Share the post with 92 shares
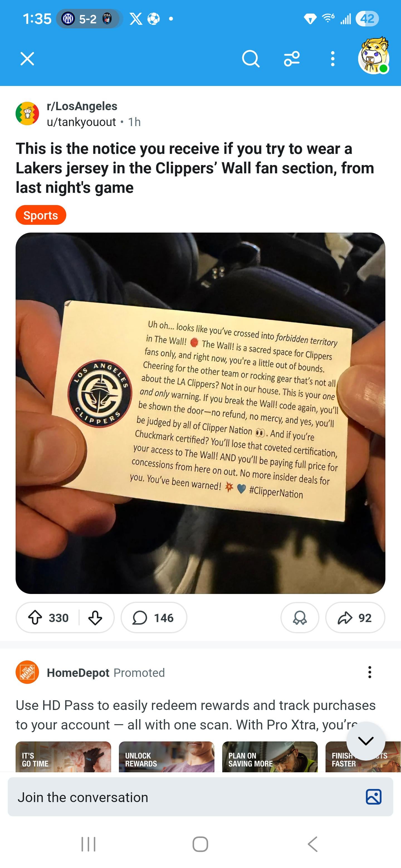 point(355,618)
